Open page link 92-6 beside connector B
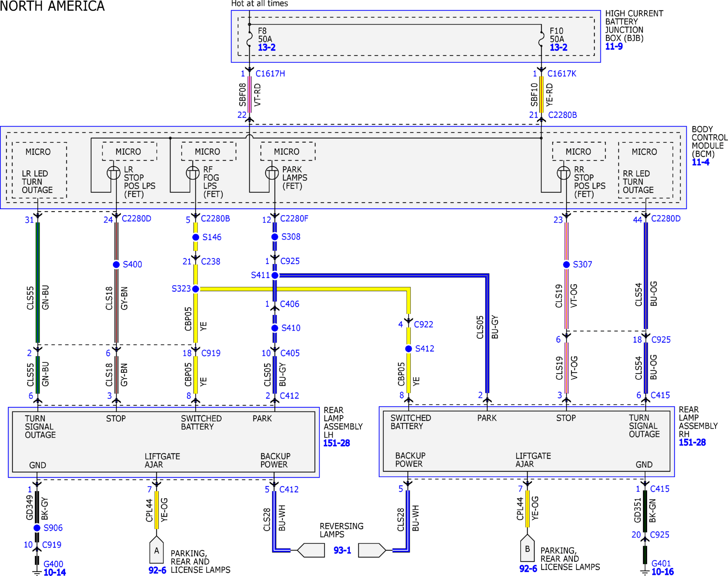This screenshot has height=576, width=728. click(x=528, y=568)
